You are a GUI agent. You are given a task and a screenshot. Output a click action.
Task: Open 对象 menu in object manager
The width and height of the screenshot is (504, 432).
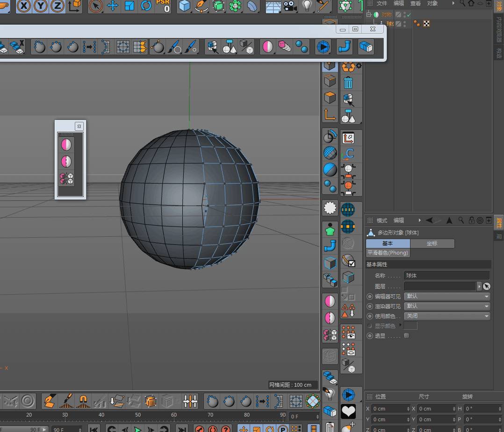[x=432, y=4]
